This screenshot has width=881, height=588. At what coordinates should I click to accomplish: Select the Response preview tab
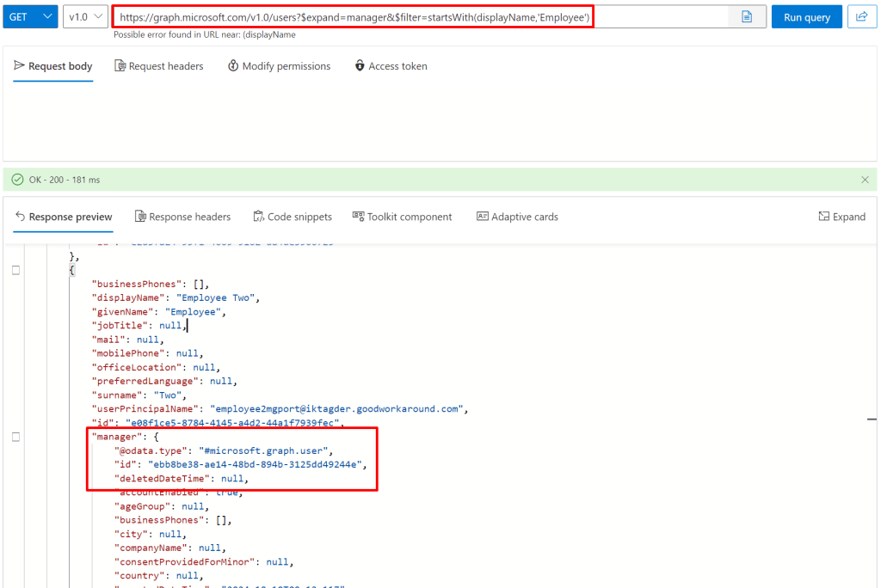pos(64,217)
